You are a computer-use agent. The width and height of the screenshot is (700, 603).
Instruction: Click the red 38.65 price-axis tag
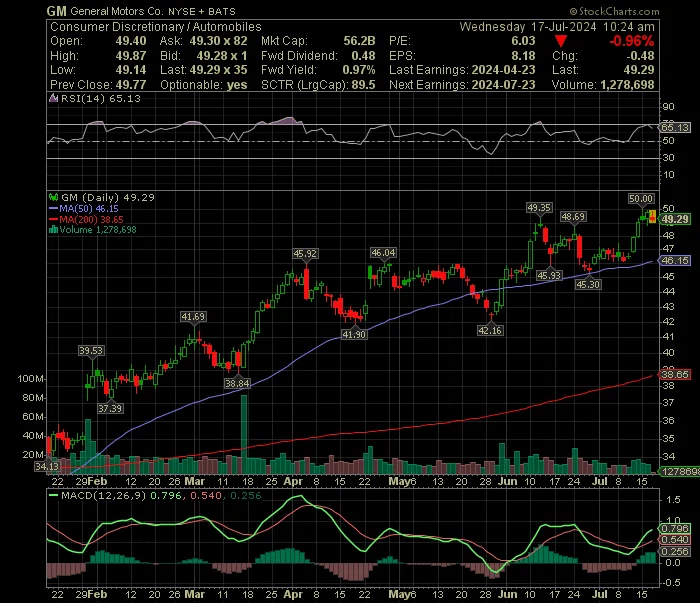pos(675,374)
